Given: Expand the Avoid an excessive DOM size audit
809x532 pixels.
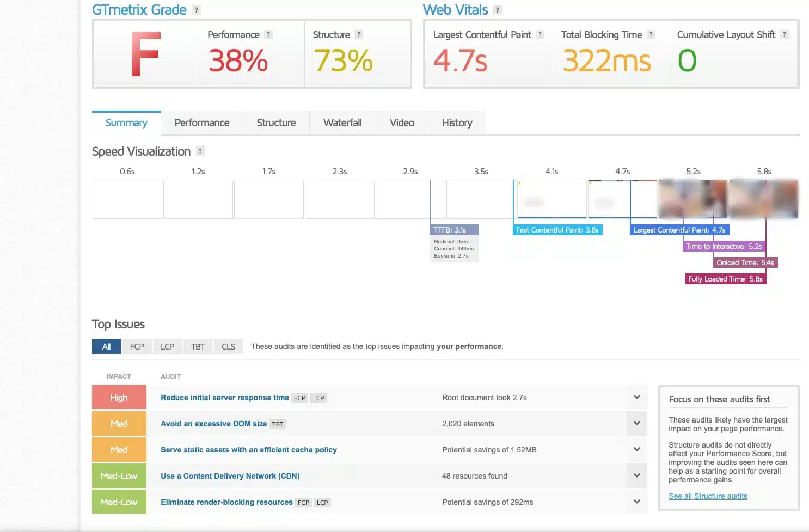Looking at the screenshot, I should 636,424.
